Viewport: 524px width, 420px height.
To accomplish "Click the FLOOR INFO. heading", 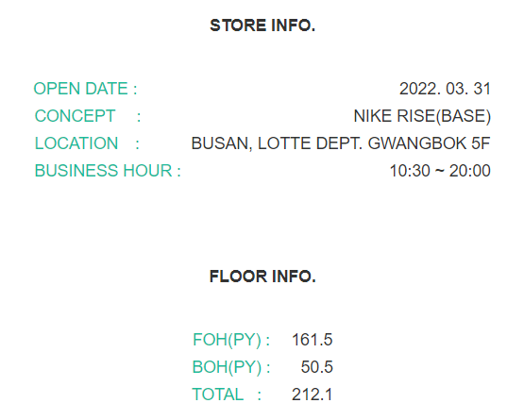I will pyautogui.click(x=262, y=277).
